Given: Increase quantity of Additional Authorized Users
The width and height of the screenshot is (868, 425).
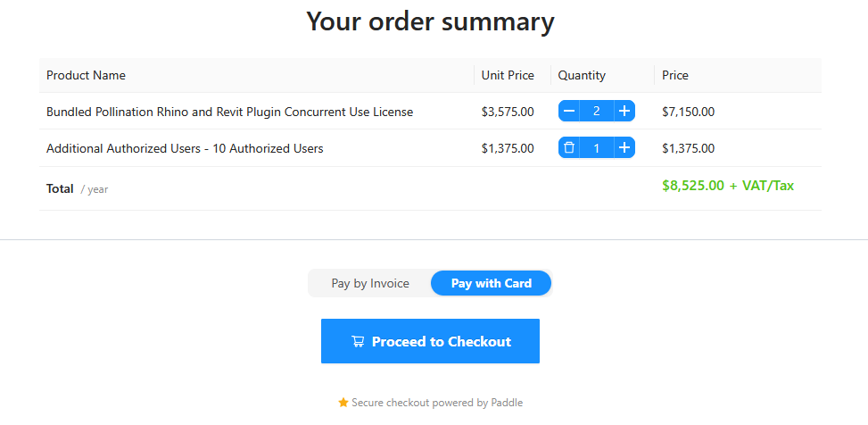Looking at the screenshot, I should click(624, 148).
